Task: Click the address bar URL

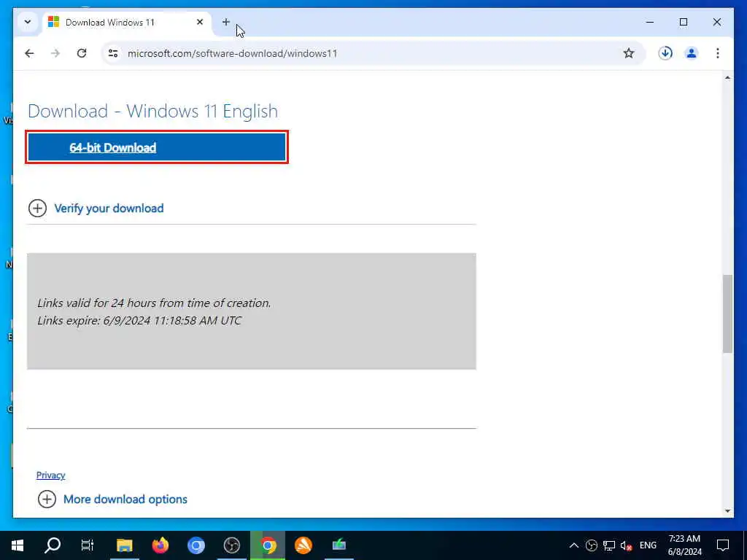Action: pos(233,53)
